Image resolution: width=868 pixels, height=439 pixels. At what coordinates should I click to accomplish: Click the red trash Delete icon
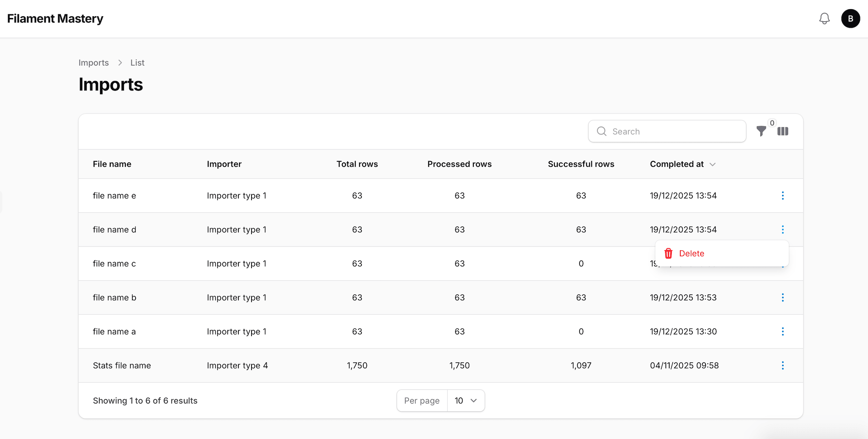[x=668, y=253]
